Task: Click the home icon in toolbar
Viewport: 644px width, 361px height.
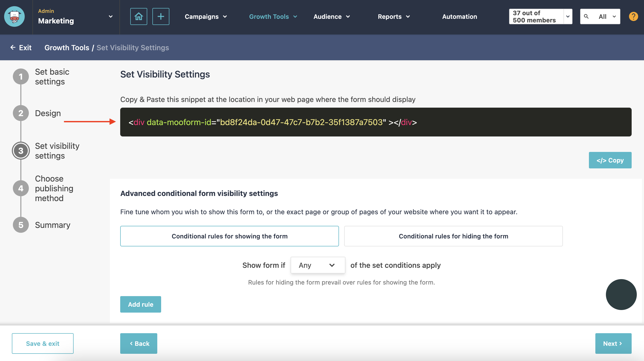Action: [x=138, y=16]
